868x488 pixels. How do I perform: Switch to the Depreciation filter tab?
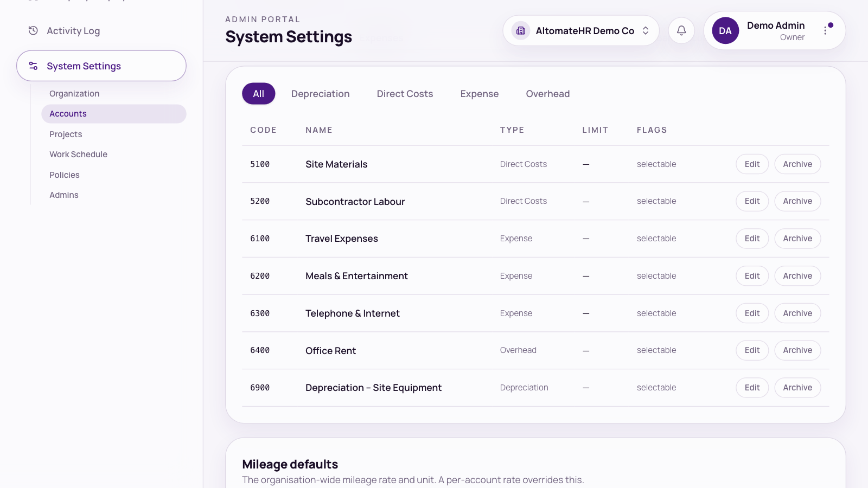click(x=321, y=94)
